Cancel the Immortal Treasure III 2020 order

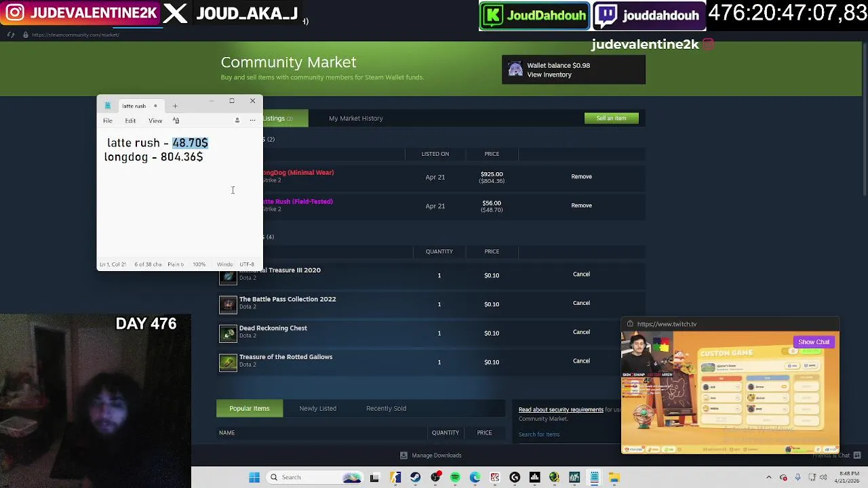(x=581, y=274)
